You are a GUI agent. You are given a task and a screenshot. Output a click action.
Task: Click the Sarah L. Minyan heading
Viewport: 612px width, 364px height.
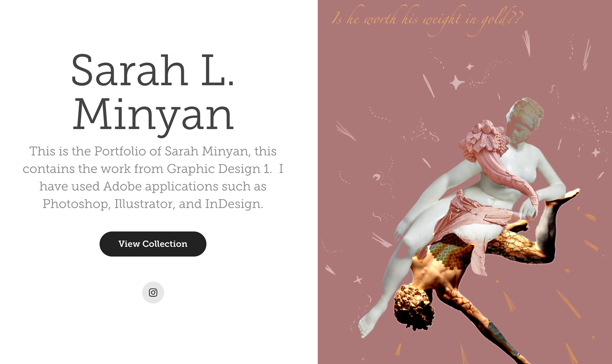(x=153, y=92)
